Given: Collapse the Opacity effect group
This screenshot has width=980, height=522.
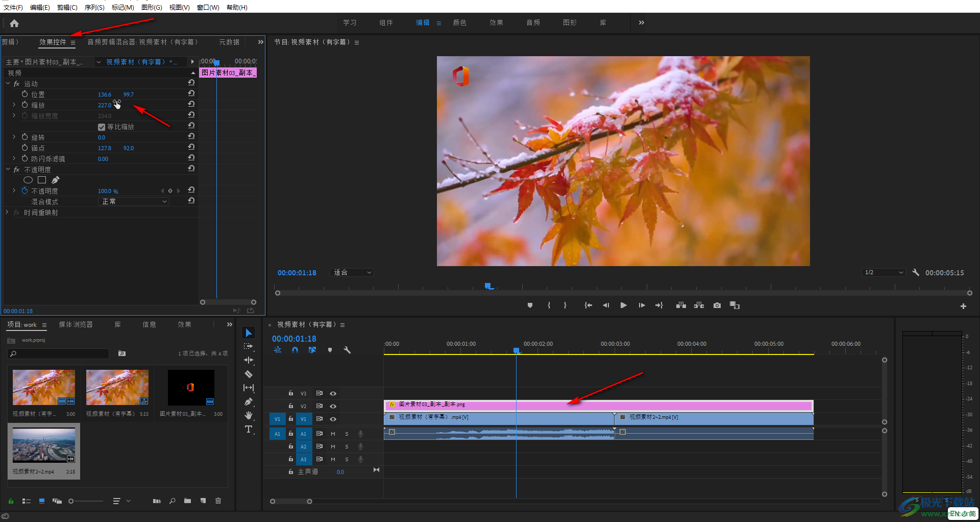Looking at the screenshot, I should coord(8,169).
